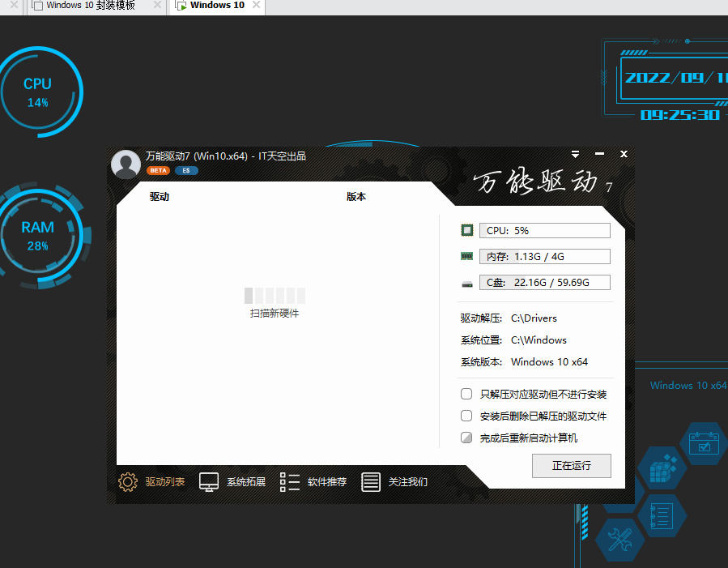Click the 驱动 column header
Screen dimensions: 728x568
[160, 196]
